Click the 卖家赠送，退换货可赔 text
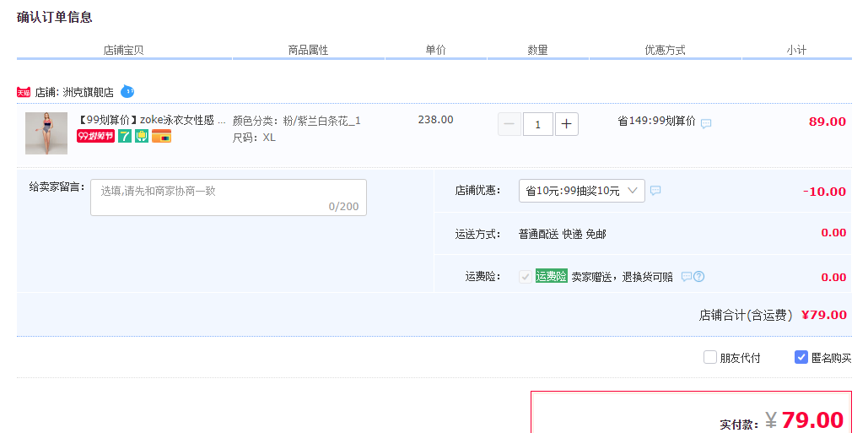 coord(623,277)
